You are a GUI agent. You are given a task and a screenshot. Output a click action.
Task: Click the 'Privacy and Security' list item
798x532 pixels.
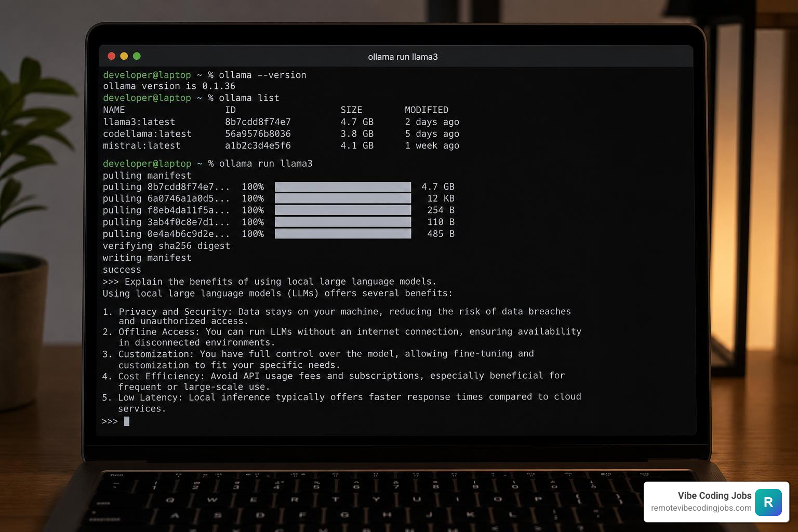tap(337, 316)
